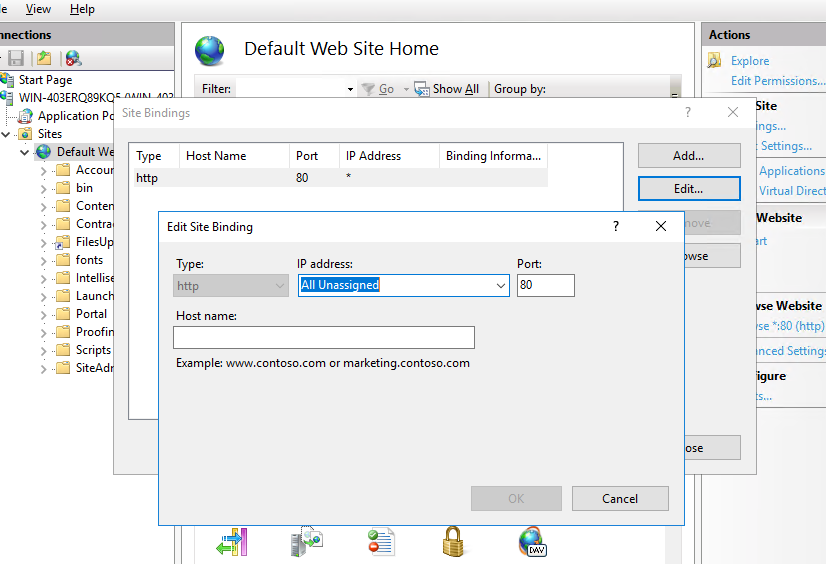Click the Port input field
The image size is (826, 564).
(x=546, y=285)
